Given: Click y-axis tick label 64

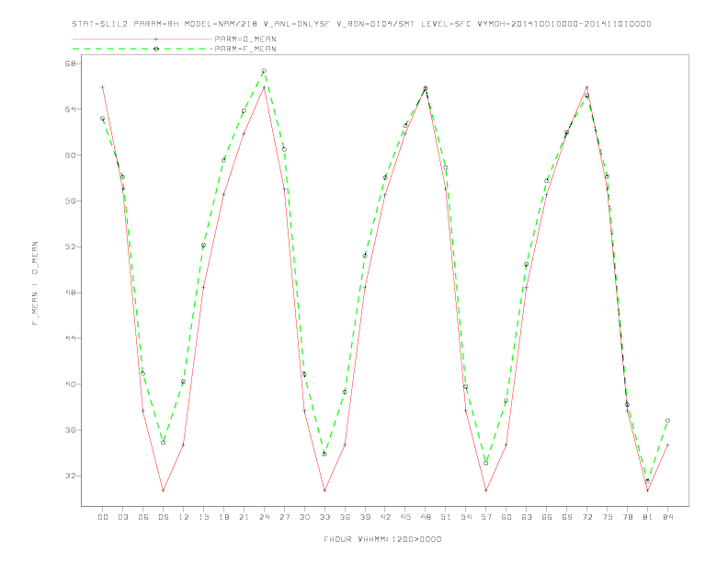Looking at the screenshot, I should [x=70, y=109].
